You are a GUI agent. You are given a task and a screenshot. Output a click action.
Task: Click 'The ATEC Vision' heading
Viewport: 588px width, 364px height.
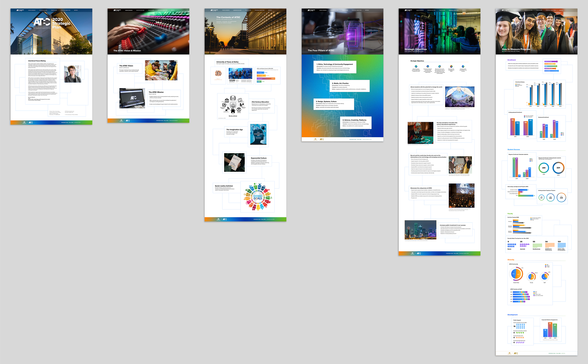(x=126, y=66)
